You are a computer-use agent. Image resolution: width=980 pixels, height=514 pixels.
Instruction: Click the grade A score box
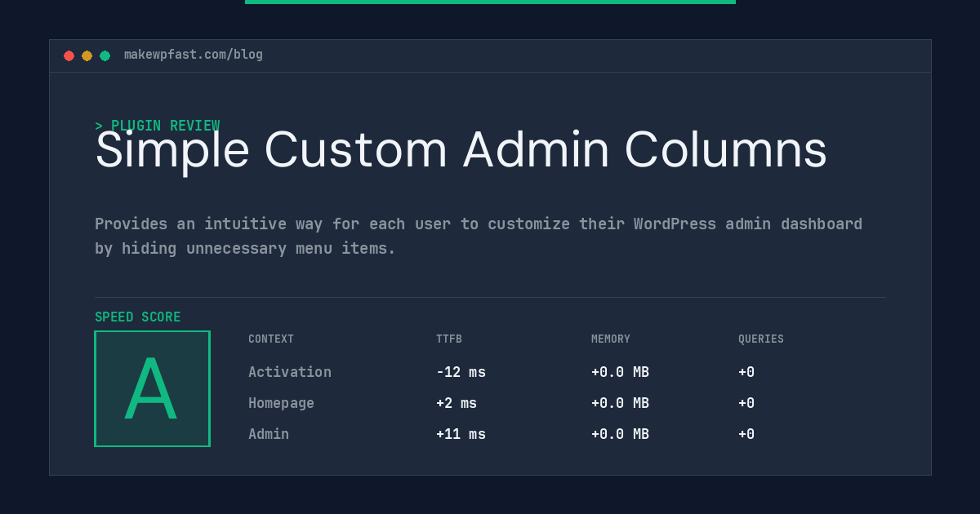152,388
